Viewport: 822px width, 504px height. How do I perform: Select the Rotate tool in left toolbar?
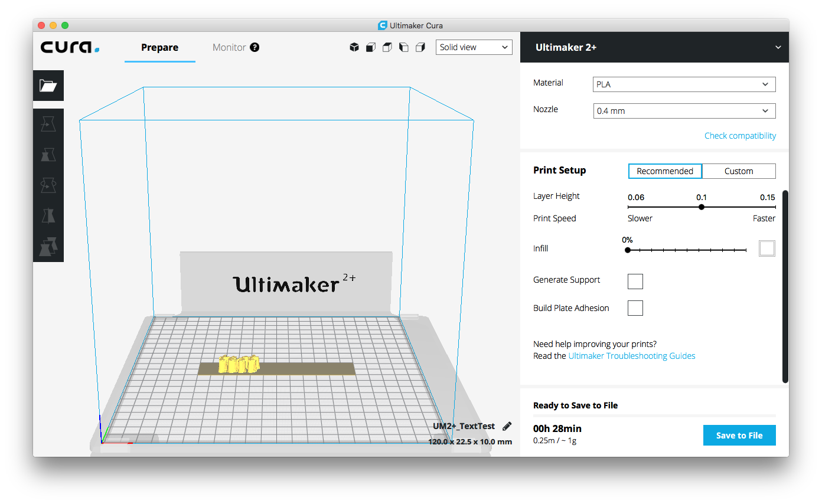pyautogui.click(x=48, y=185)
